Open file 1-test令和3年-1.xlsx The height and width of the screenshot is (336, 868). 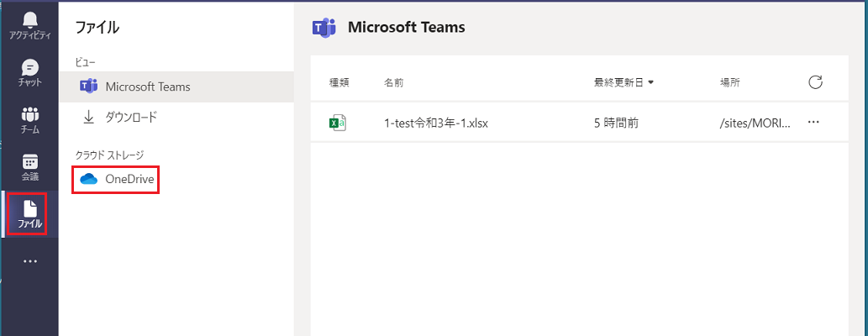pos(435,123)
